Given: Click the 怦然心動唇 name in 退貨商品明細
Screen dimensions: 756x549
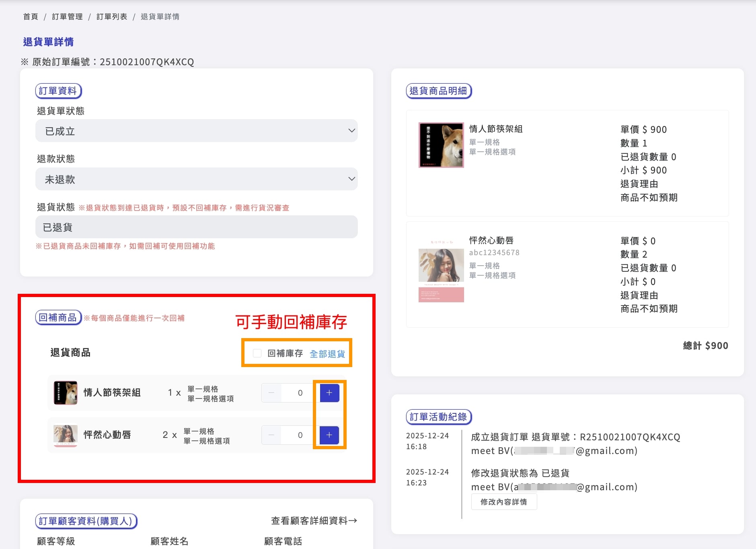Looking at the screenshot, I should pos(491,240).
